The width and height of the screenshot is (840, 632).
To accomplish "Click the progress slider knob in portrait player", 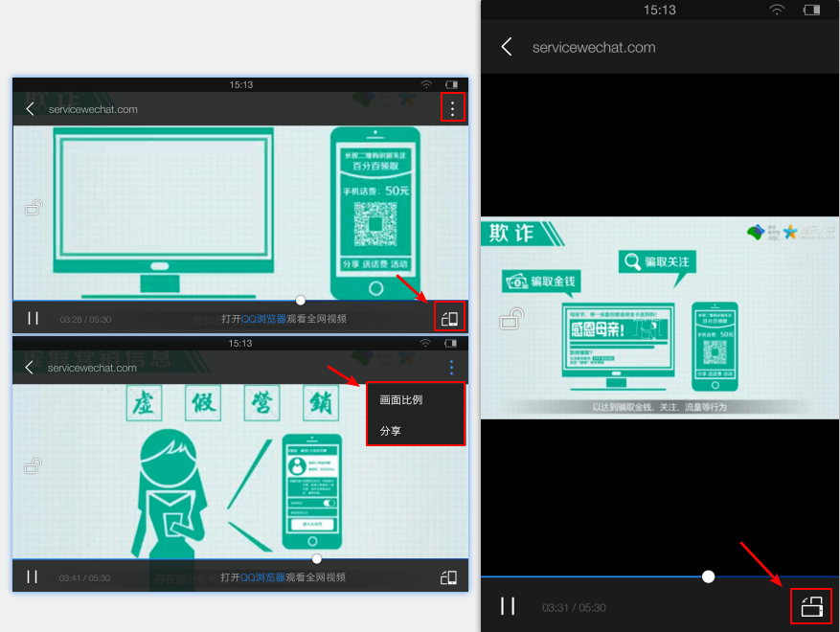I will (708, 576).
